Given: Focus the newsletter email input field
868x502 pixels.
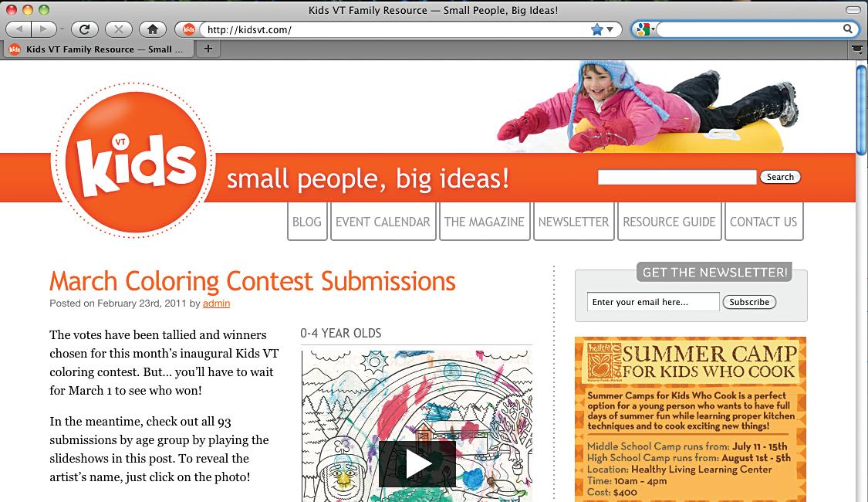Looking at the screenshot, I should [x=654, y=302].
